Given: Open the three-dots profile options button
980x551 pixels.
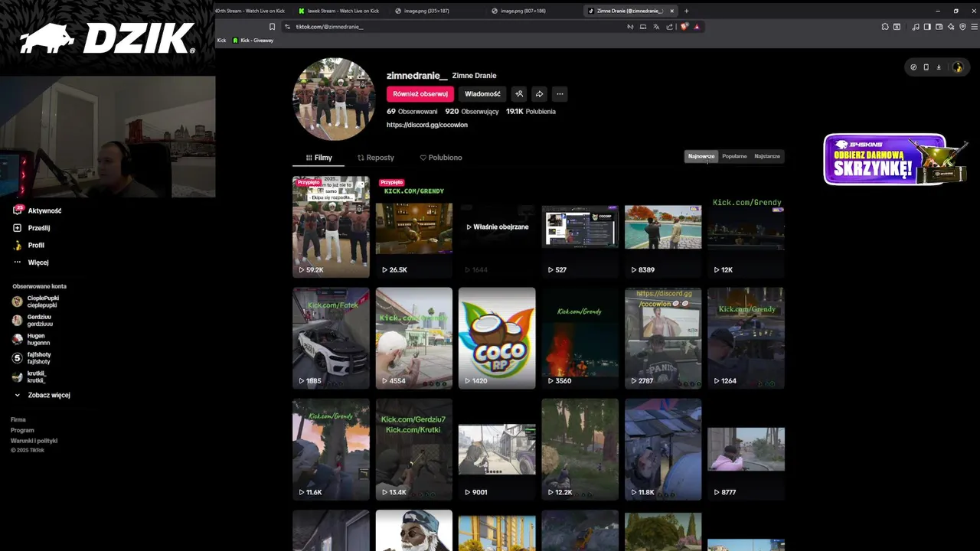Looking at the screenshot, I should (x=560, y=94).
